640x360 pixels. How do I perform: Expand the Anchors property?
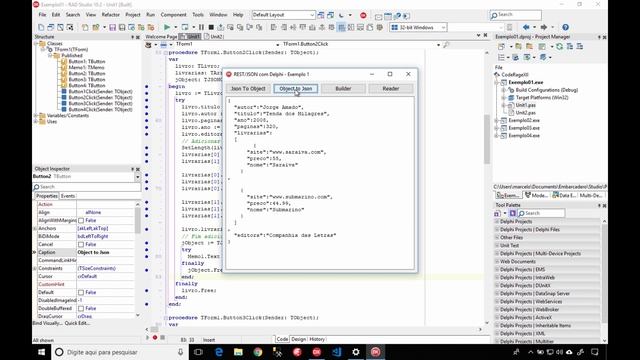click(35, 229)
